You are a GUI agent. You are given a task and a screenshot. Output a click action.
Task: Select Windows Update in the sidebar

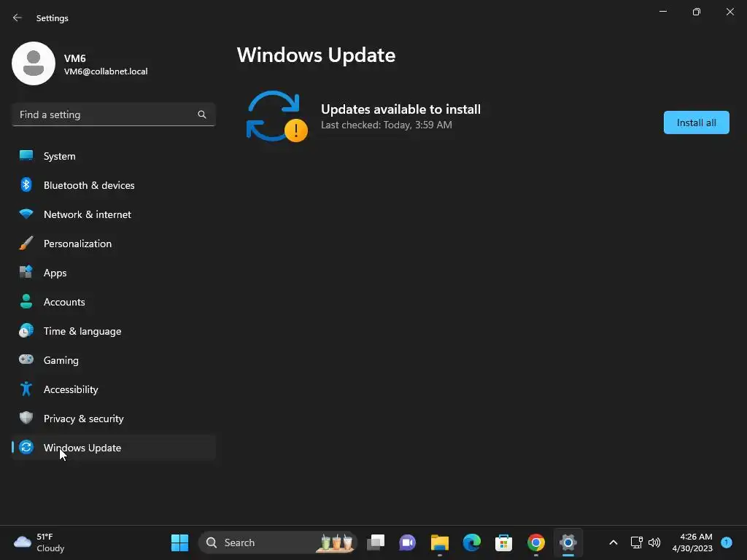point(113,448)
